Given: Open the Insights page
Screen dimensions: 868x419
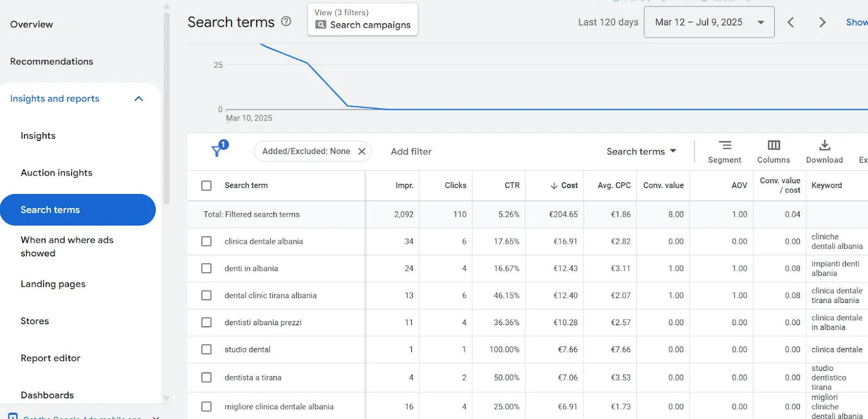Looking at the screenshot, I should pos(38,136).
